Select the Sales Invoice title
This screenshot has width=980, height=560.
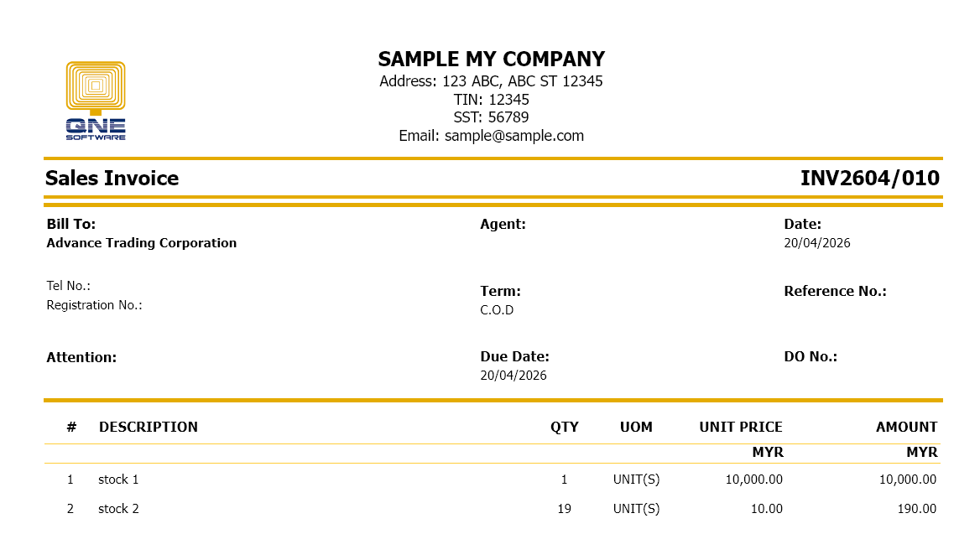(x=112, y=179)
